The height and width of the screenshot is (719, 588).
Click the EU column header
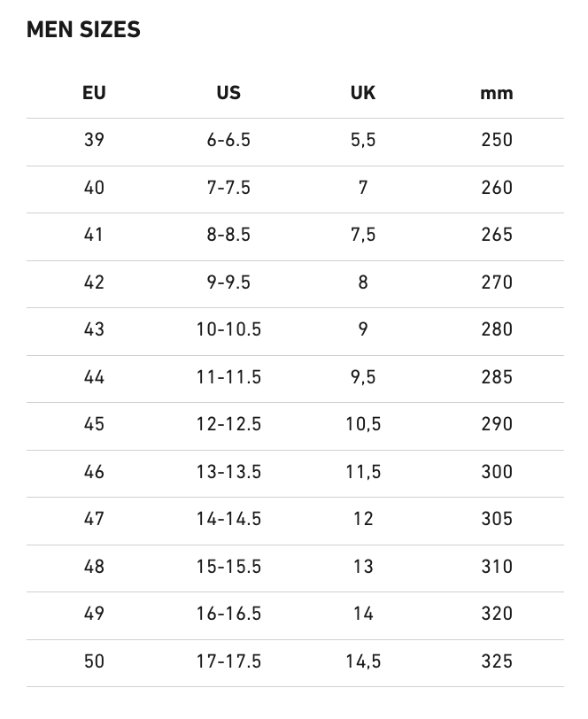pyautogui.click(x=94, y=93)
